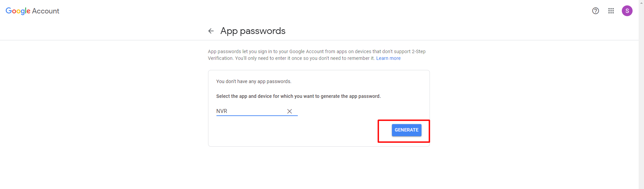The image size is (644, 189).
Task: Click the vertical scrollbar track
Action: 641,98
